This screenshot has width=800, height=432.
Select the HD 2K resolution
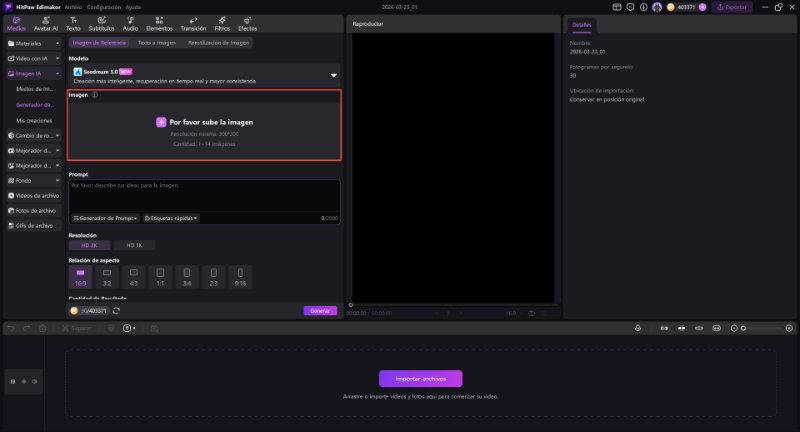click(x=89, y=245)
